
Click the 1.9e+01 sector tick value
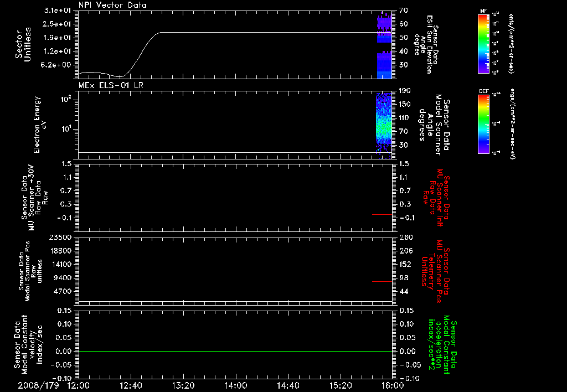(58, 38)
